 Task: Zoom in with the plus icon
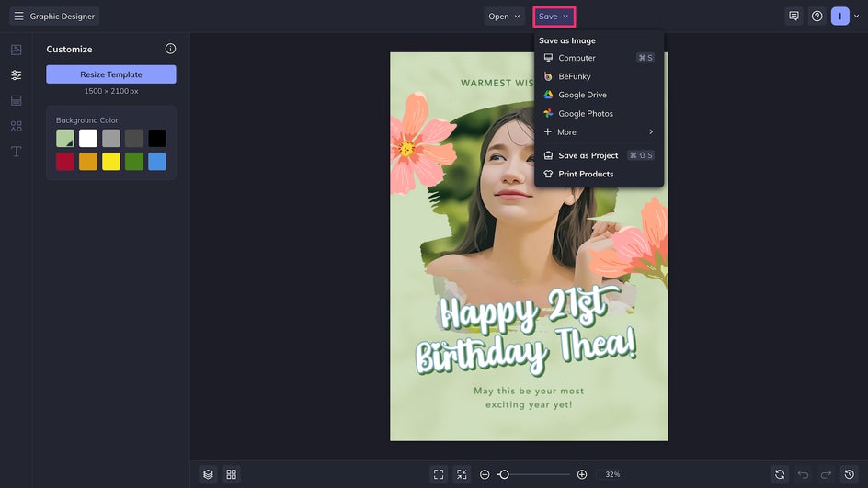pyautogui.click(x=582, y=474)
